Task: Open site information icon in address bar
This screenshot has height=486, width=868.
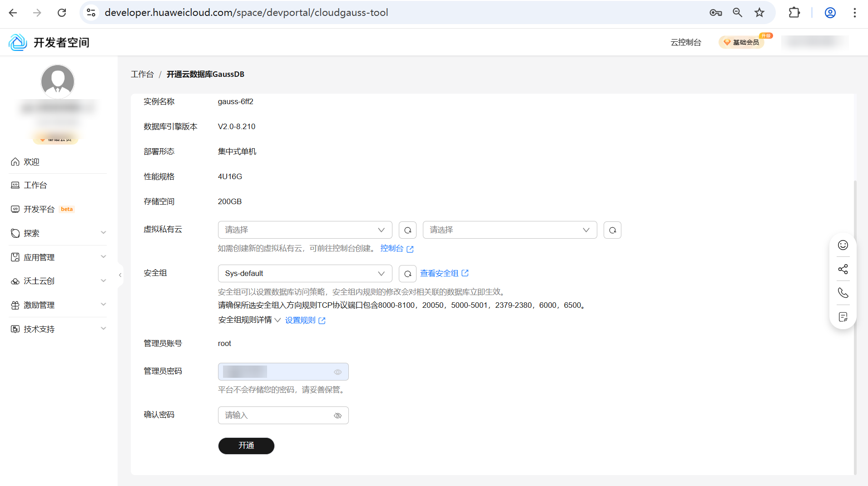Action: (x=91, y=13)
